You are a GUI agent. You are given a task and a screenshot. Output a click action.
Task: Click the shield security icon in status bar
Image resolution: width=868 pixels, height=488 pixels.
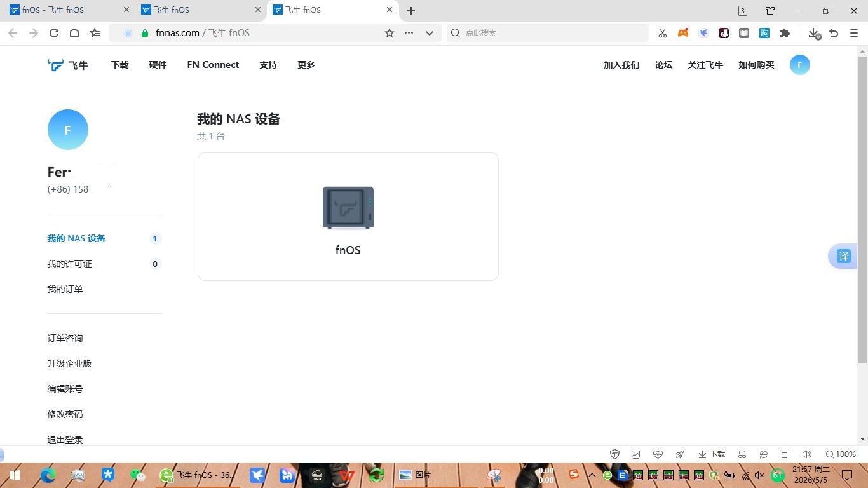614,454
